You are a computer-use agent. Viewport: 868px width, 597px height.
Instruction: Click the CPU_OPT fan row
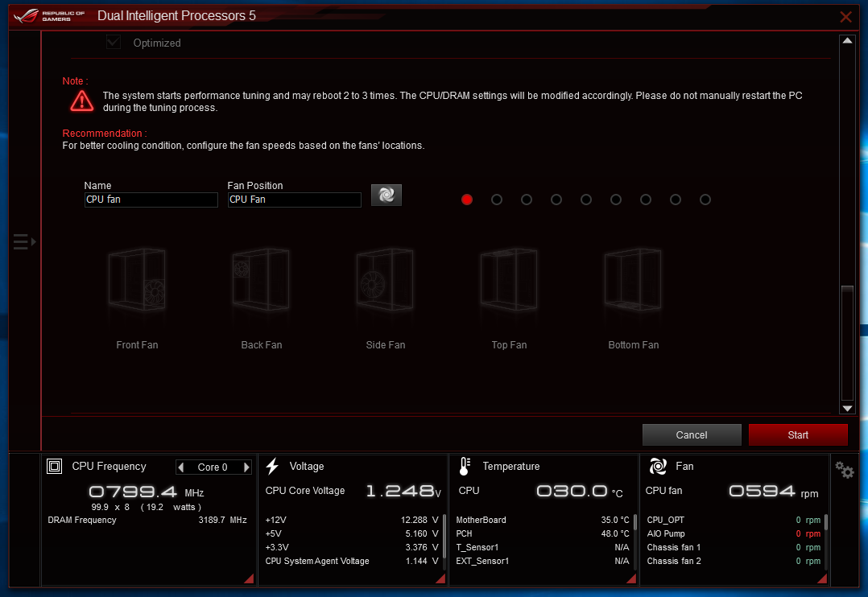point(734,520)
